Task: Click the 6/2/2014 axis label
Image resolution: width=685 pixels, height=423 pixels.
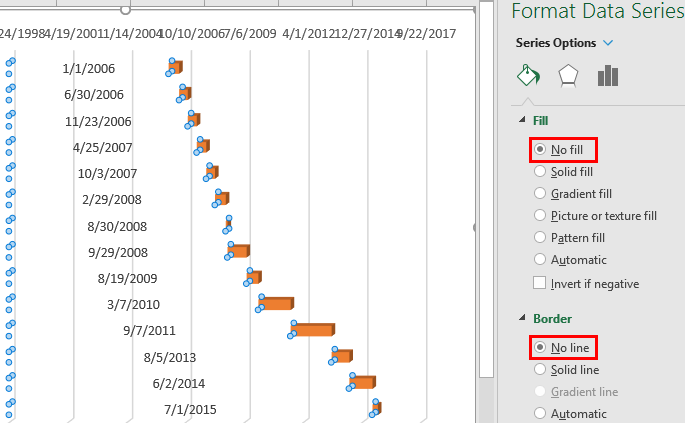Action: tap(179, 384)
